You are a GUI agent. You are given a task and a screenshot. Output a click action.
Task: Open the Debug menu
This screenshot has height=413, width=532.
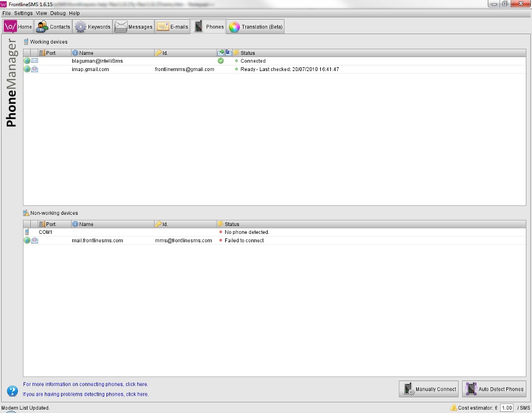pyautogui.click(x=58, y=13)
